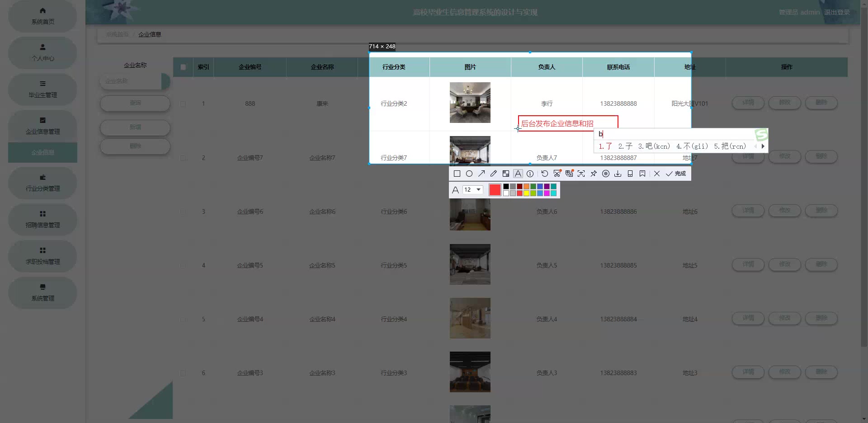Select the ellipse drawing tool

coord(469,174)
